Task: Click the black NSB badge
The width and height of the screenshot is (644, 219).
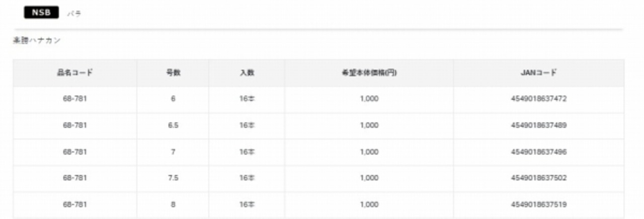Action: 41,13
